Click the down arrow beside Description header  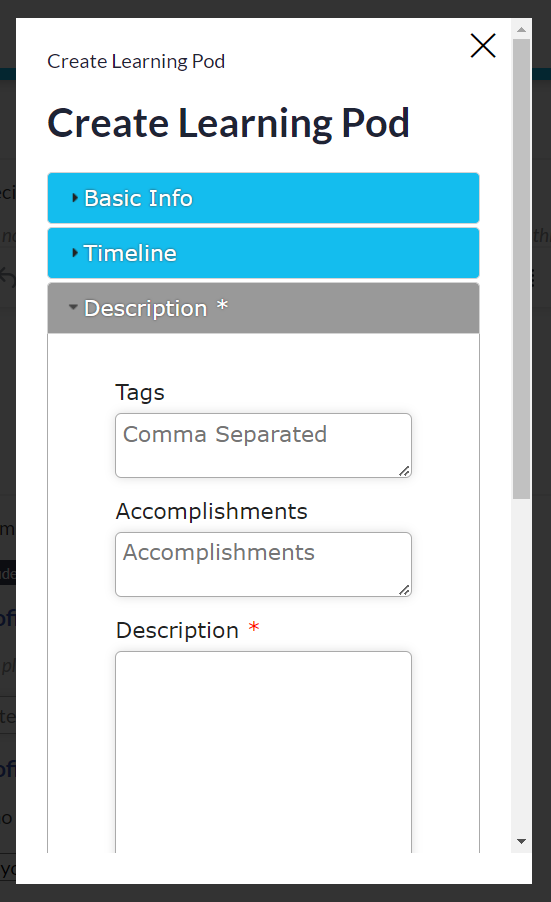[x=73, y=308]
